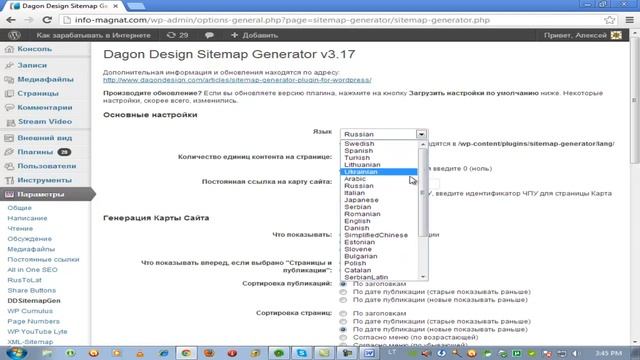
Task: Open Share Buttons submenu item
Action: coord(31,290)
